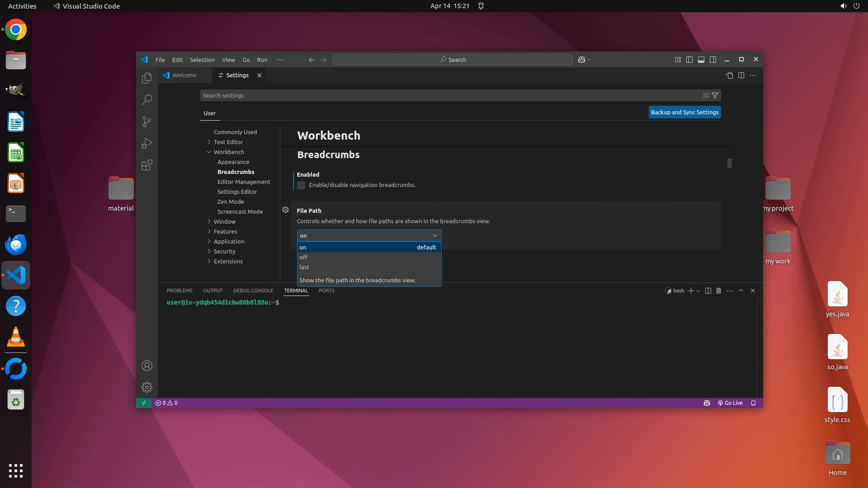
Task: Collapse the Workbench settings tree
Action: click(209, 152)
